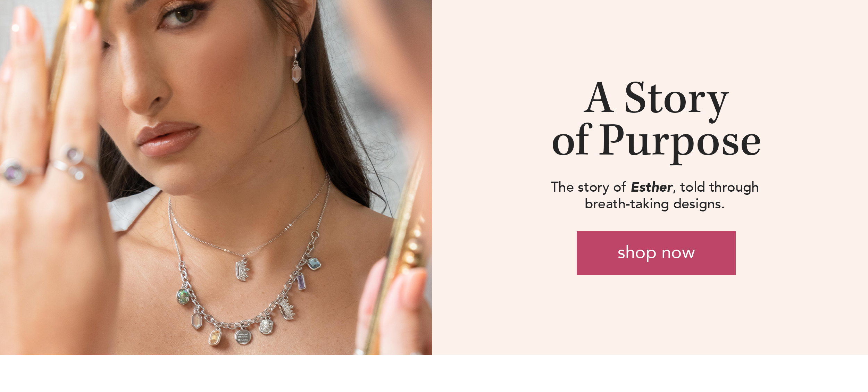Screen dimensions: 868x392
Task: Click the silver wrap ring with two stones
Action: [75, 163]
